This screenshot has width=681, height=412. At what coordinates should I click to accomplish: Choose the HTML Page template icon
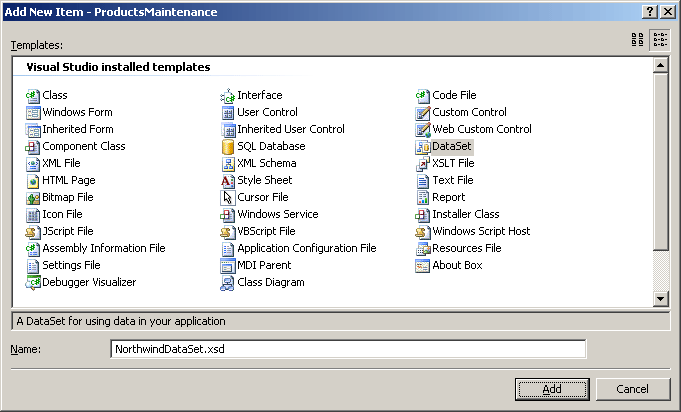(x=33, y=180)
